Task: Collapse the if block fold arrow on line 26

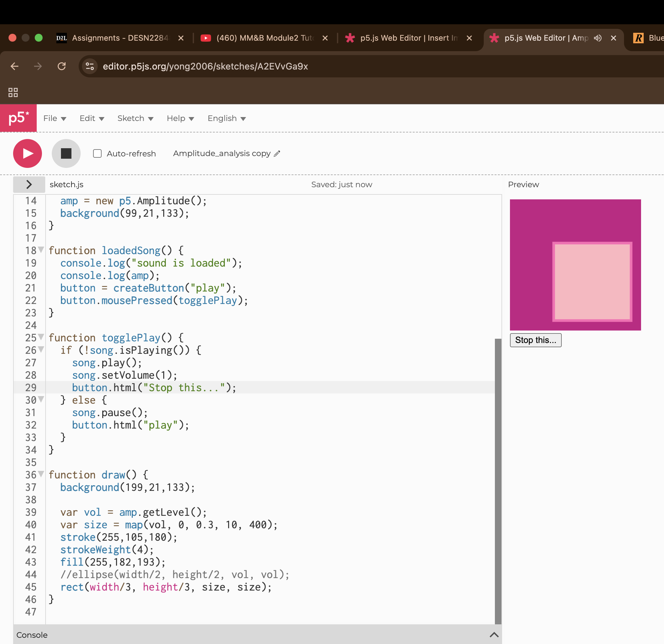Action: [x=41, y=350]
